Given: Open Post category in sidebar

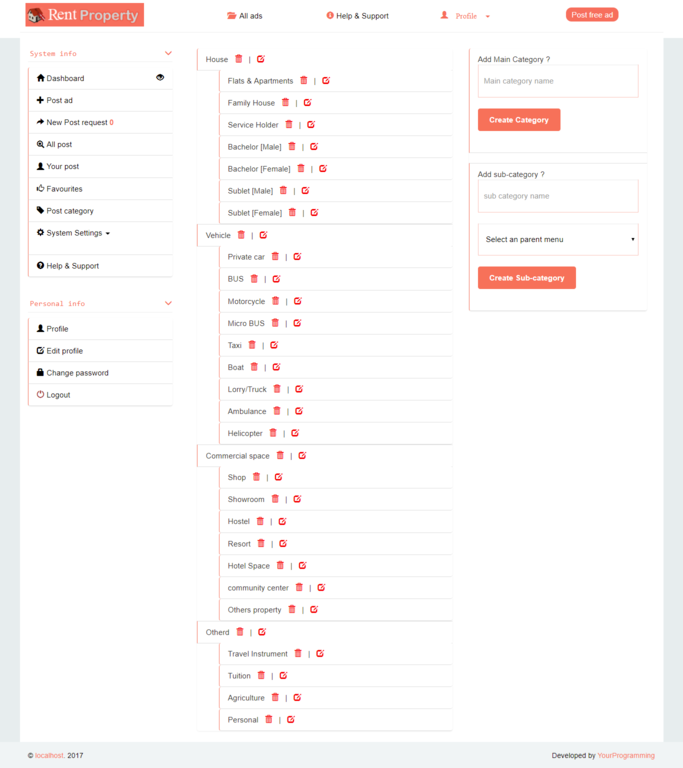Looking at the screenshot, I should [x=70, y=211].
